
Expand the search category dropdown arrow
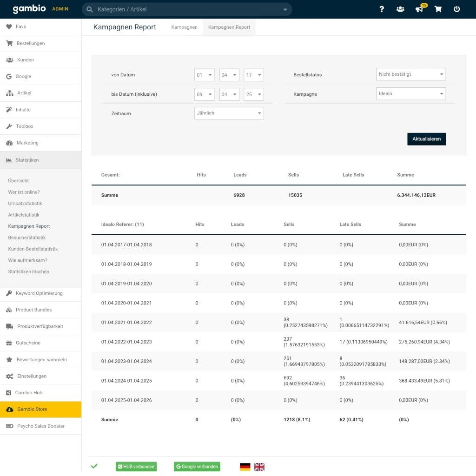pos(285,10)
